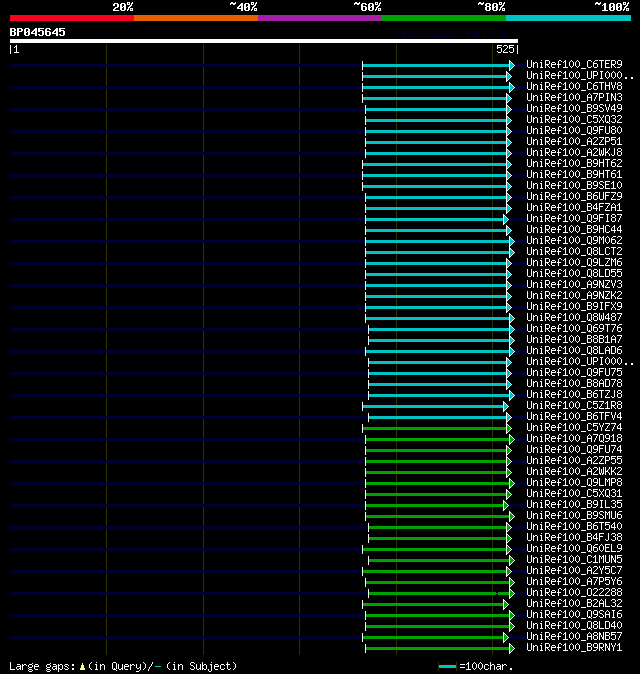Viewport: 640px width, 674px height.
Task: Click the UniRef100_A2ZP51 label
Action: [574, 141]
